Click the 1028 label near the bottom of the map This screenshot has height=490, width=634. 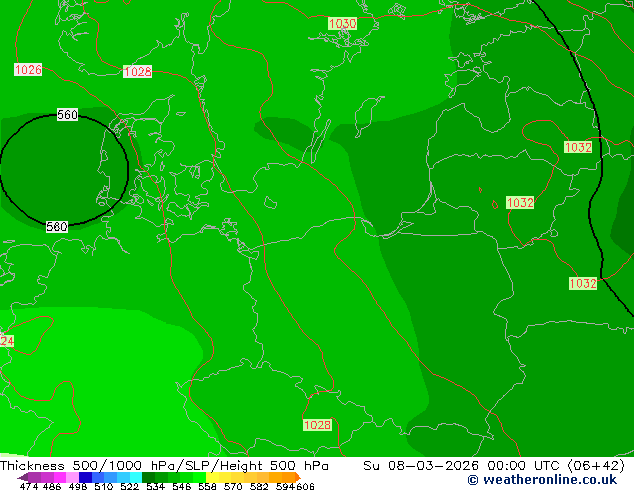coord(317,425)
